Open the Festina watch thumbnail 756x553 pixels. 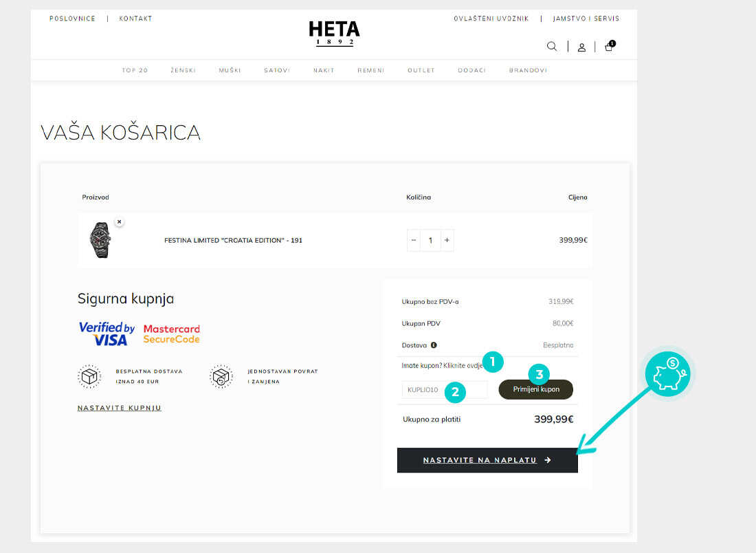tap(100, 240)
